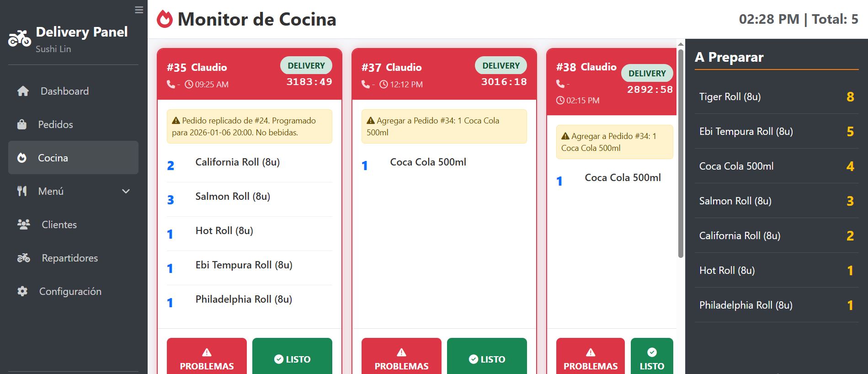Click the flame icon beside Monitor de Cocina
Image resolution: width=868 pixels, height=374 pixels.
click(165, 19)
